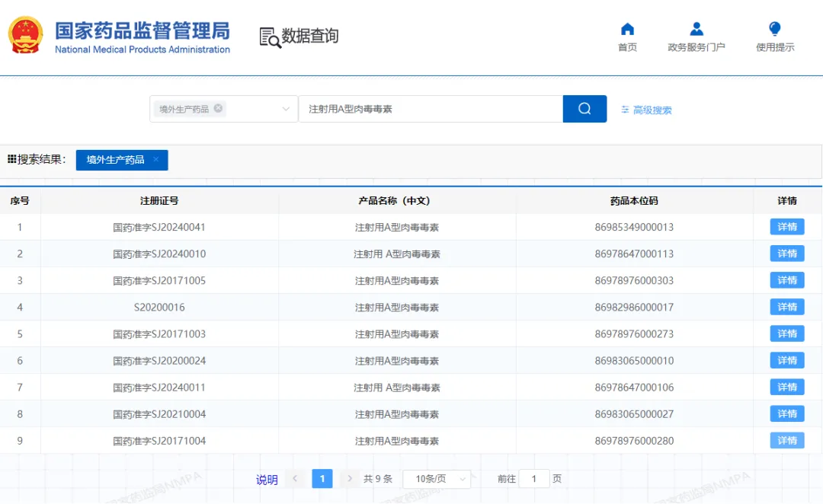Viewport: 823px width, 504px height.
Task: Open the 说明 explanation link
Action: [x=267, y=478]
